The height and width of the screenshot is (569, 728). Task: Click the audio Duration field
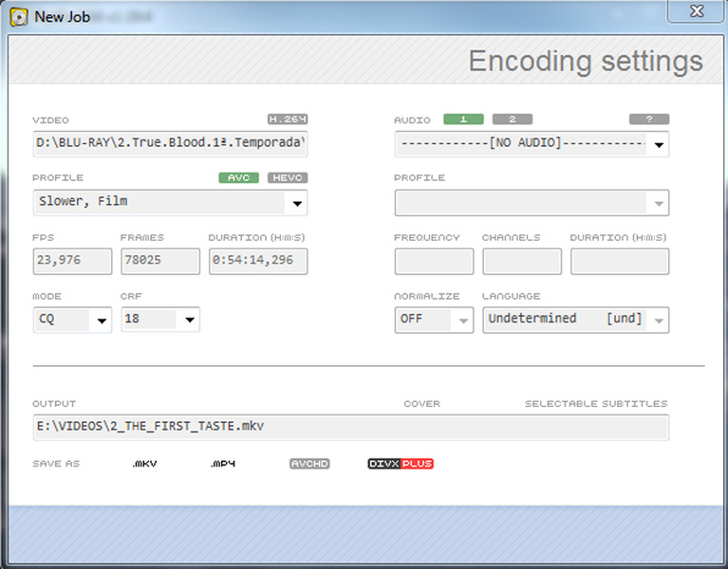(x=620, y=261)
